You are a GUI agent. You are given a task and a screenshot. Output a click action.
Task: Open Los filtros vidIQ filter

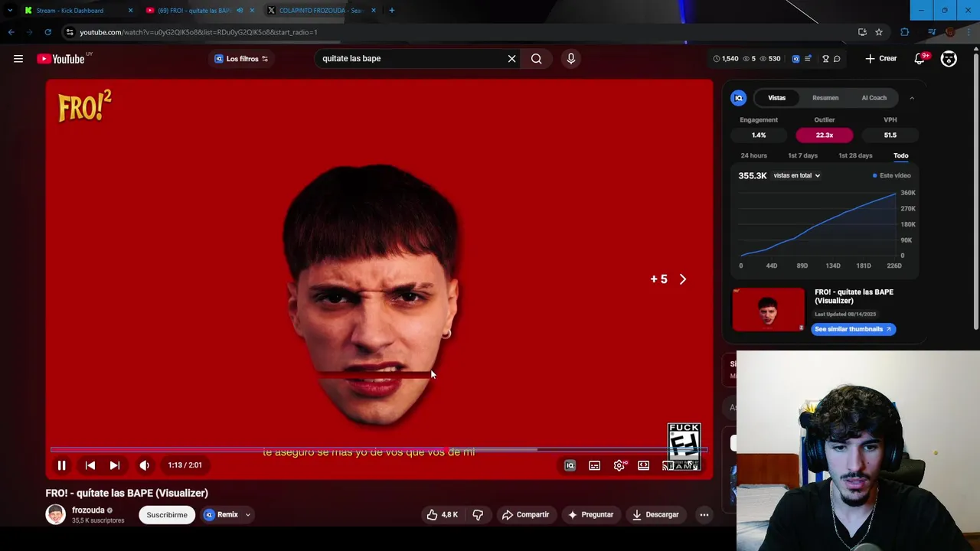pyautogui.click(x=242, y=59)
